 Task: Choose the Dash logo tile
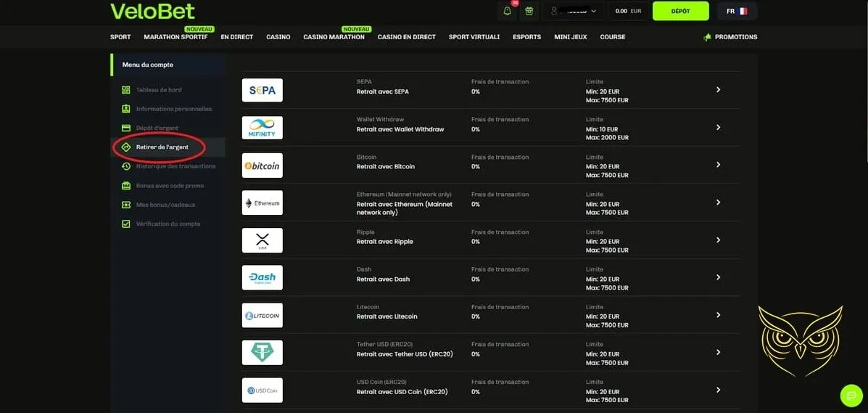[262, 278]
